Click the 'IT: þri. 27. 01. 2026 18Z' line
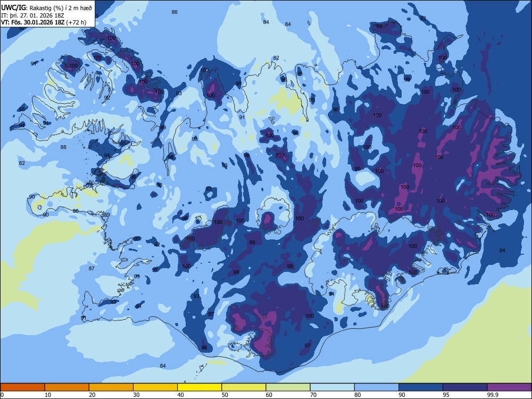The image size is (532, 399). pyautogui.click(x=32, y=15)
